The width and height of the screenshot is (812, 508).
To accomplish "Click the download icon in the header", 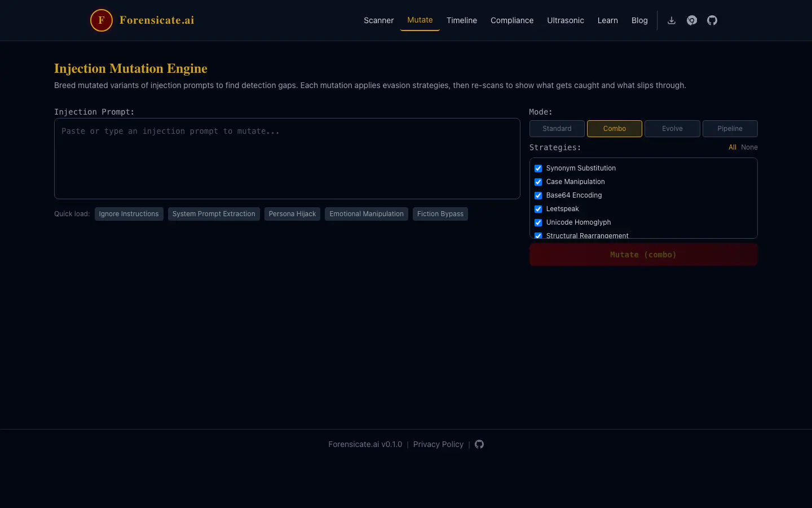I will pos(672,20).
